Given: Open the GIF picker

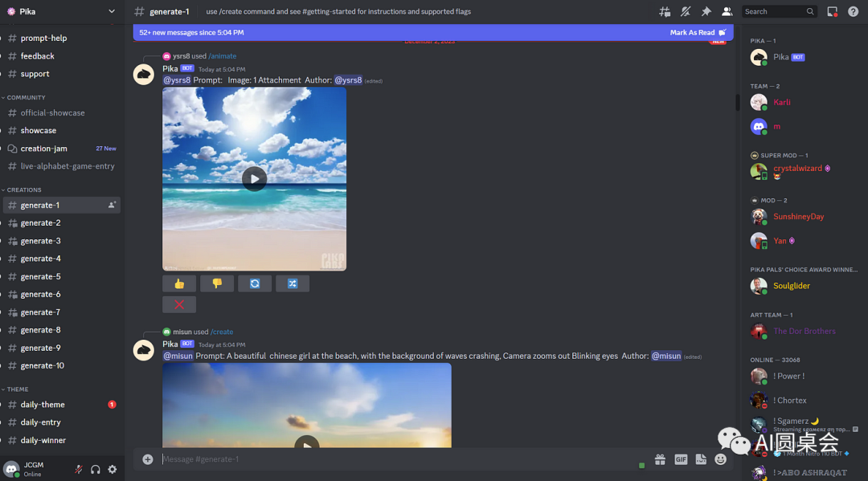Looking at the screenshot, I should pyautogui.click(x=681, y=459).
